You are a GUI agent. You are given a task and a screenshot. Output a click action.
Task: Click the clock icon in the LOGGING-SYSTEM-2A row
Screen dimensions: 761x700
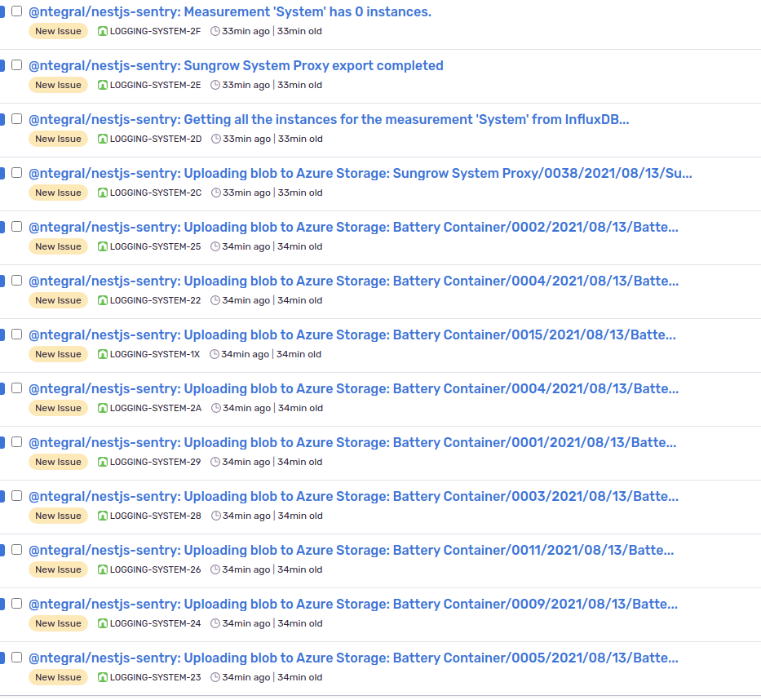click(216, 408)
